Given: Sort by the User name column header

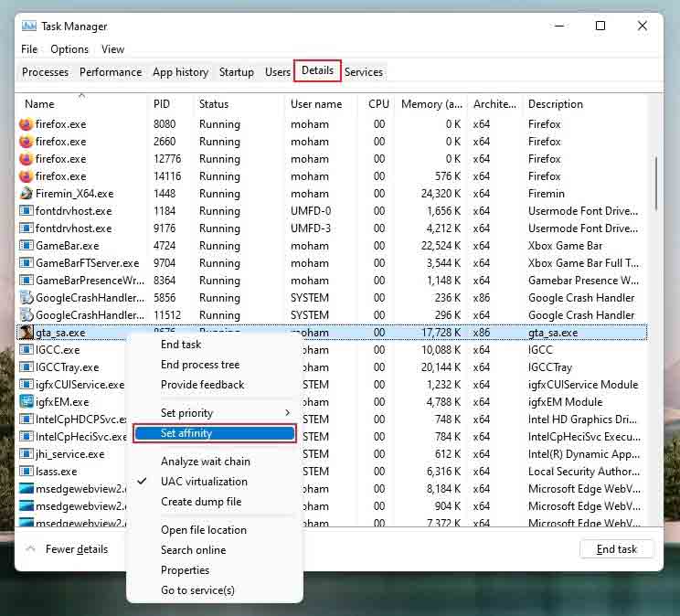Looking at the screenshot, I should click(316, 104).
